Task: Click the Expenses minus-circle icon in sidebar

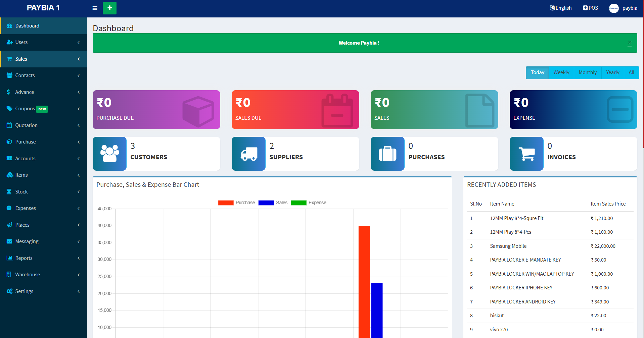Action: pyautogui.click(x=9, y=208)
